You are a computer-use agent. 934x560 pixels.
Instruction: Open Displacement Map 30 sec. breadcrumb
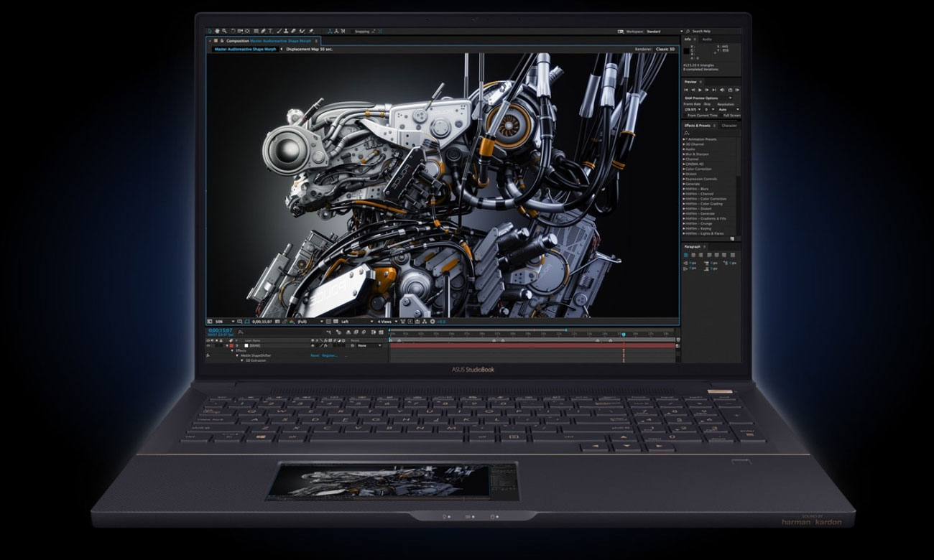click(309, 49)
